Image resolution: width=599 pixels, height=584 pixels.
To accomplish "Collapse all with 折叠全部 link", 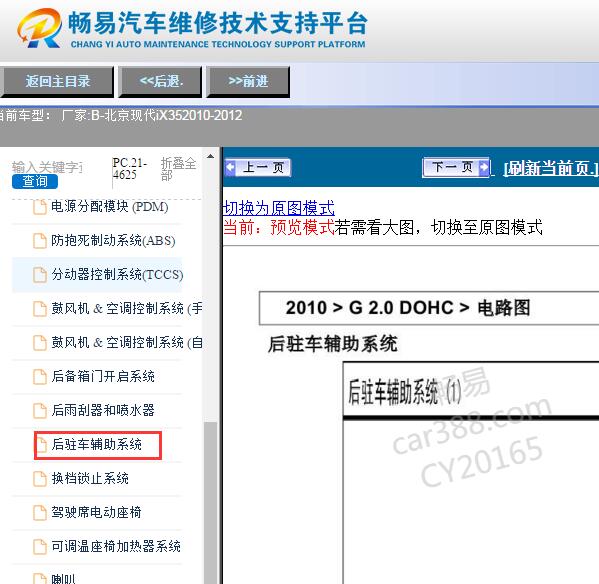I will [178, 168].
